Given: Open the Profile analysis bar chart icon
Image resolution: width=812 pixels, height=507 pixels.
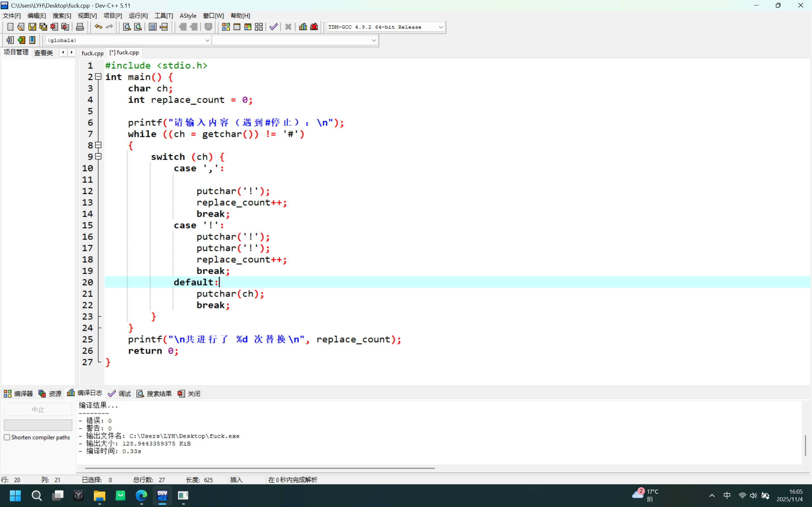Looking at the screenshot, I should click(303, 27).
